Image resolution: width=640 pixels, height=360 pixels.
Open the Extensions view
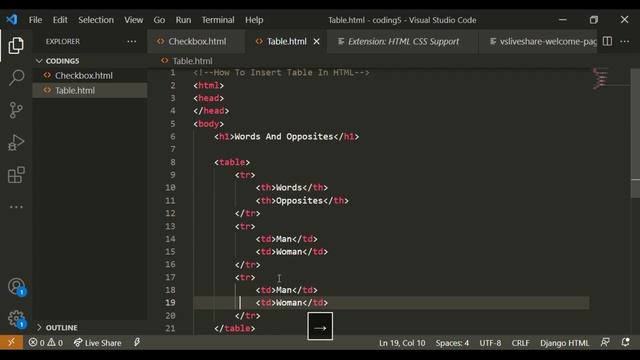(16, 175)
